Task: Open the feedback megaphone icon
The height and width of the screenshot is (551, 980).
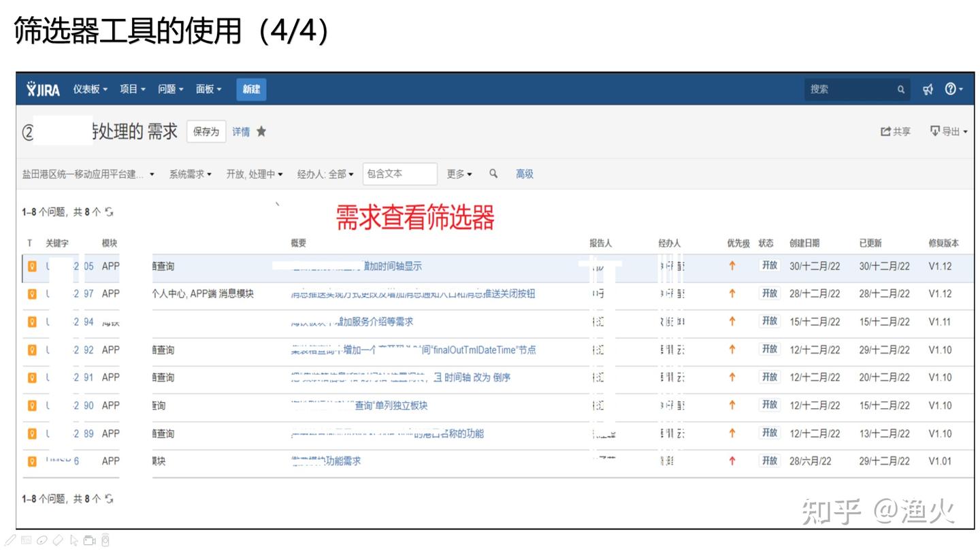Action: [x=928, y=89]
